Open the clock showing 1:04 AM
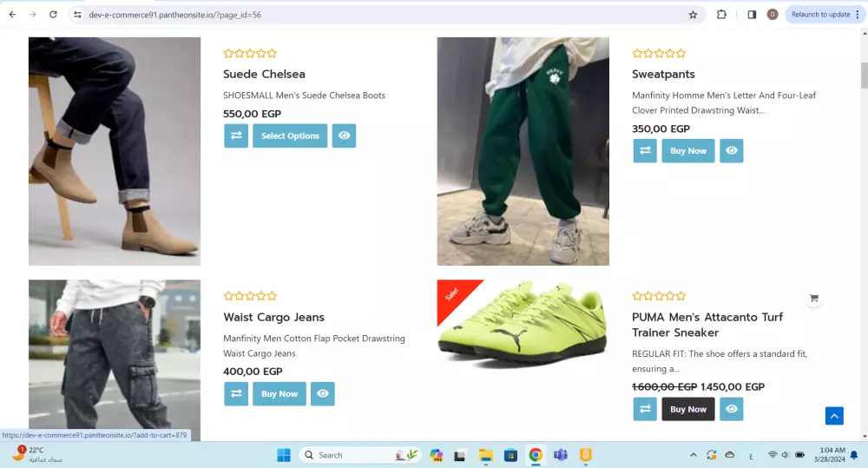The width and height of the screenshot is (868, 468). pos(829,455)
